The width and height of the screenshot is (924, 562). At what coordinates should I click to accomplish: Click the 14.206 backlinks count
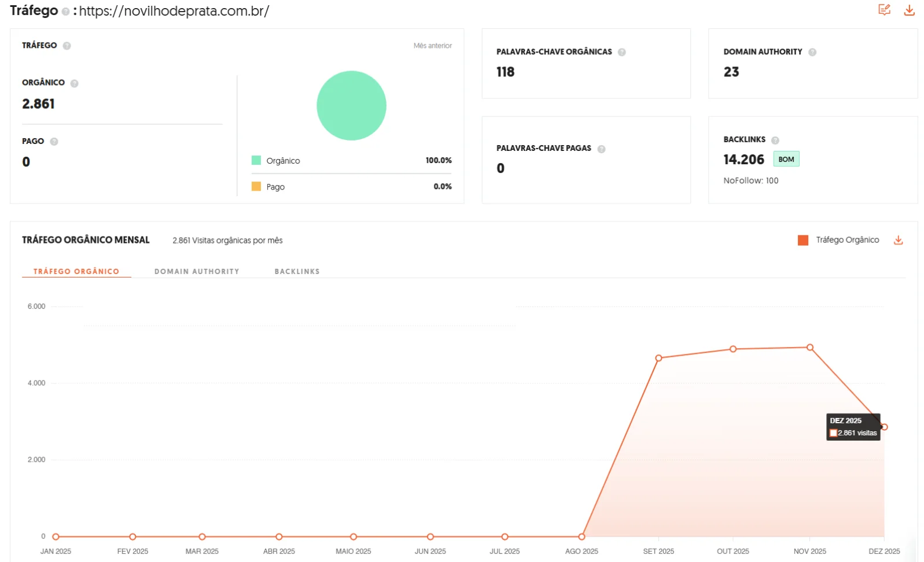coord(743,160)
